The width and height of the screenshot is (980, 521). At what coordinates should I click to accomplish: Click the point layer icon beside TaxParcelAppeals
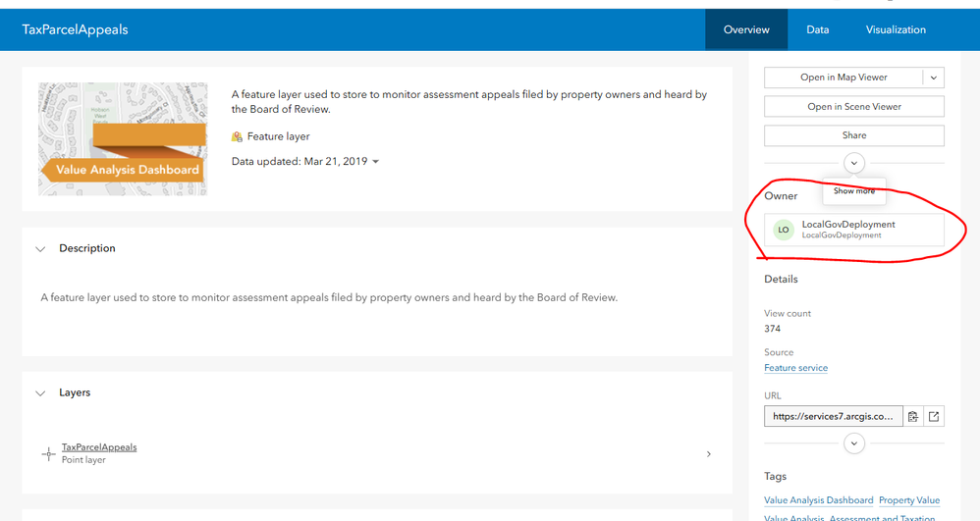tap(49, 454)
